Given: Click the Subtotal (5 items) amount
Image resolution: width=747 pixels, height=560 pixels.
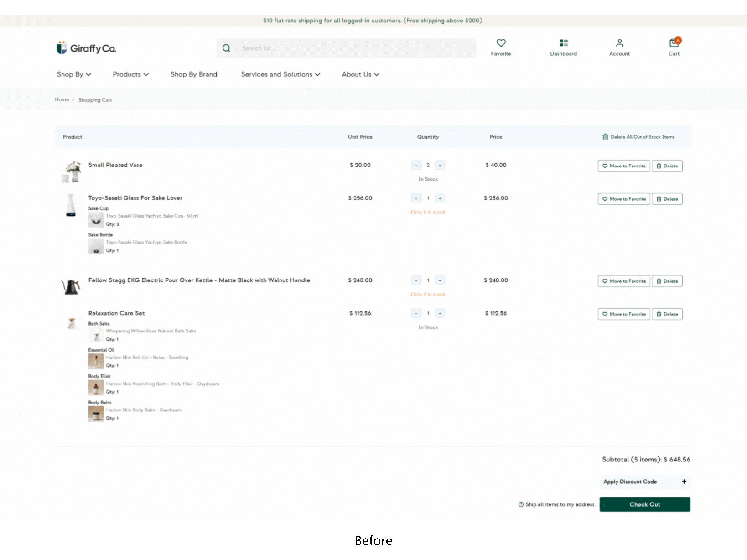Looking at the screenshot, I should coord(646,459).
